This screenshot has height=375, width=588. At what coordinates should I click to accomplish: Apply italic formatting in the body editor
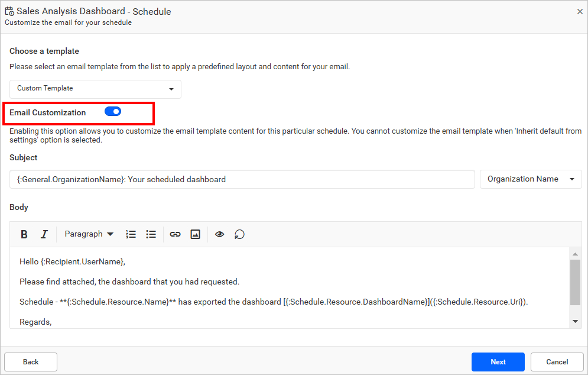pyautogui.click(x=44, y=234)
